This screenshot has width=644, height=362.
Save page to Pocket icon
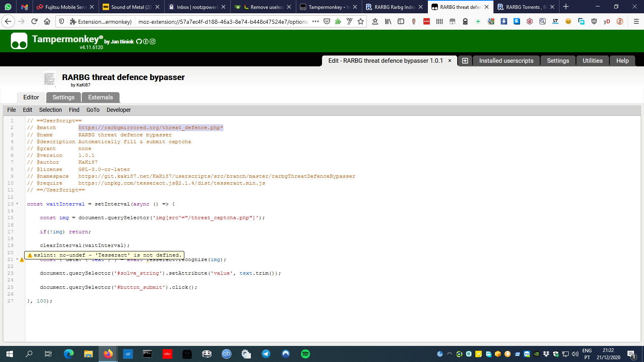tap(327, 21)
